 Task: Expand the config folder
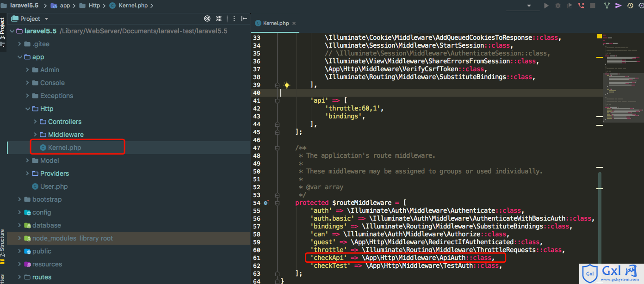pyautogui.click(x=19, y=212)
